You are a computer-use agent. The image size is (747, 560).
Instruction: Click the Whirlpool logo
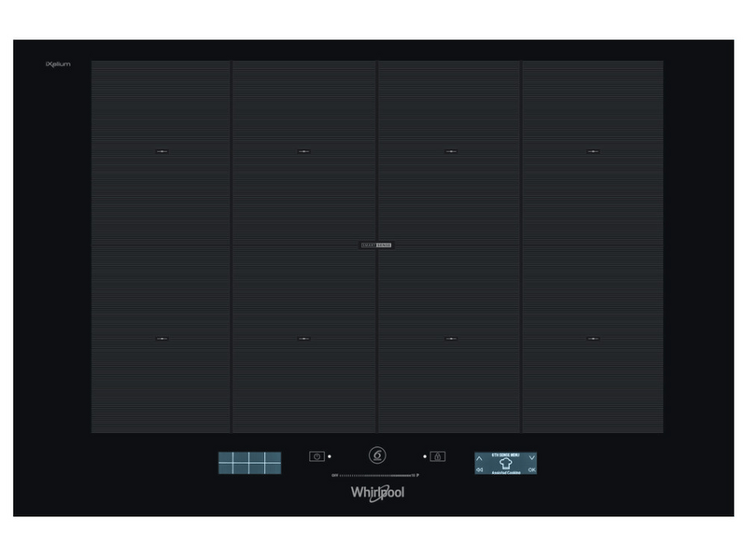377,493
